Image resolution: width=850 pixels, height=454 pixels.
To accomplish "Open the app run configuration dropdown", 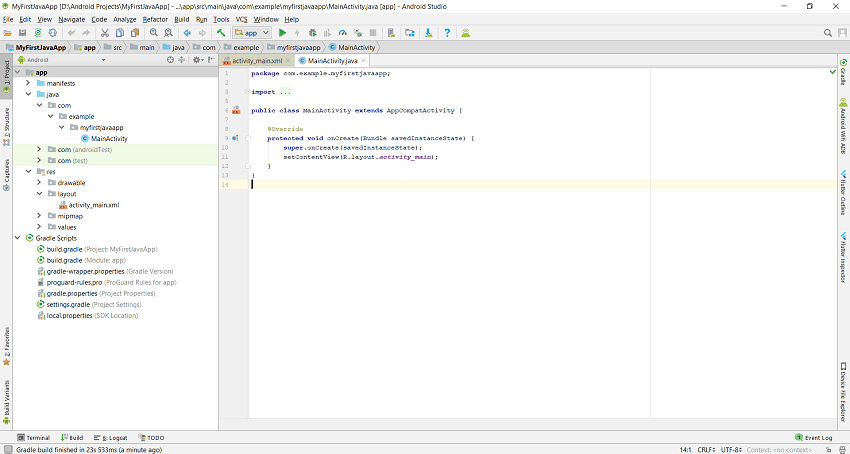I will click(x=252, y=33).
